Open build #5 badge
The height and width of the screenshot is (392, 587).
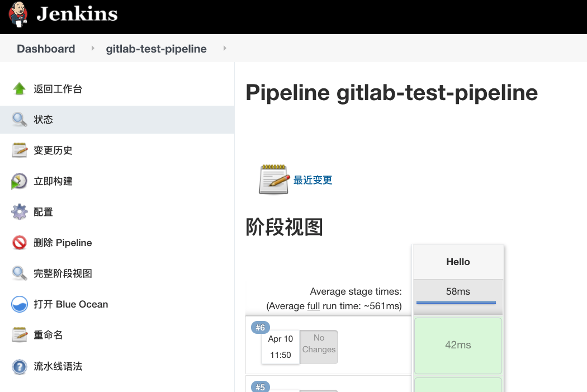coord(260,386)
